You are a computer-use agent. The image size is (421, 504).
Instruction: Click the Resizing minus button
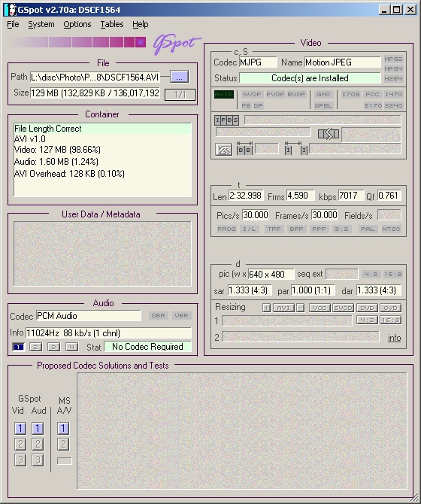[x=300, y=308]
